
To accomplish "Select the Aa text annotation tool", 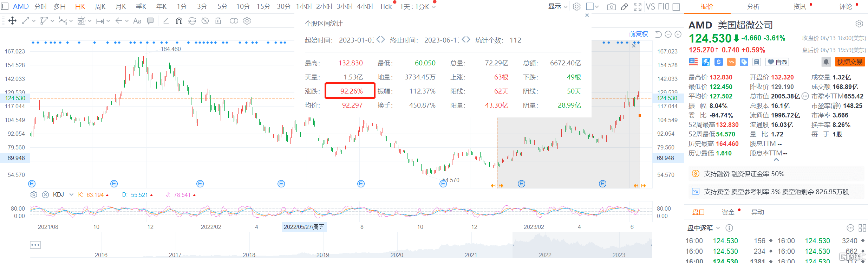I will (x=137, y=21).
